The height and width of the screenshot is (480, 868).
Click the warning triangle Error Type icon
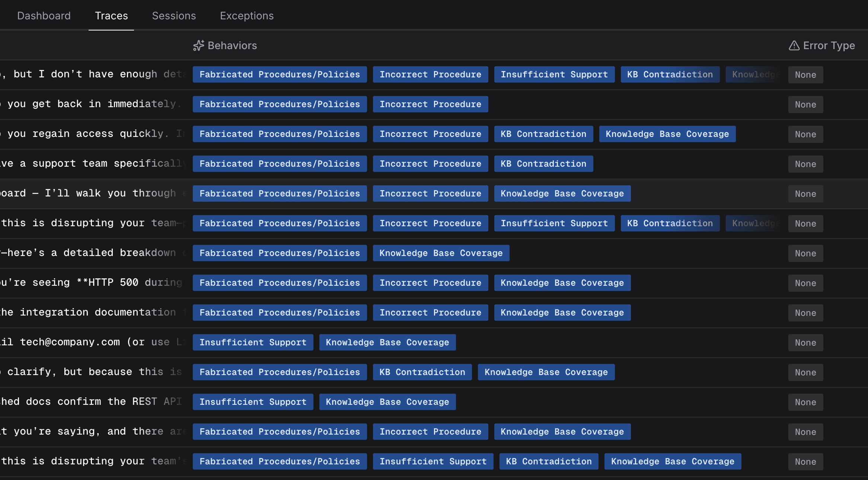tap(794, 45)
